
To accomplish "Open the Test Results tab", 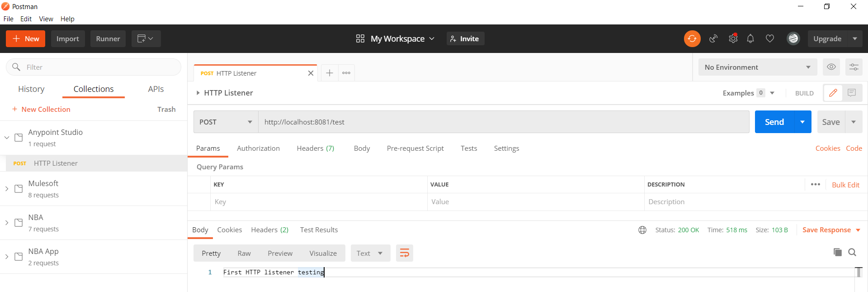I will pos(319,230).
